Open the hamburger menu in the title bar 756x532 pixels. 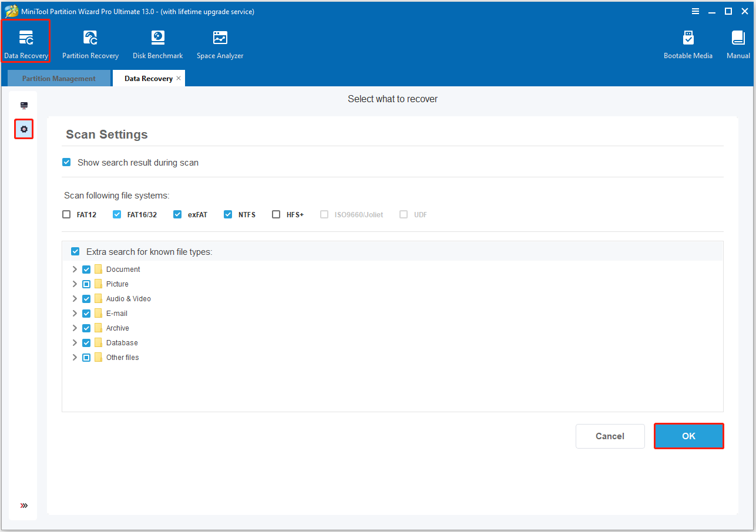coord(695,11)
